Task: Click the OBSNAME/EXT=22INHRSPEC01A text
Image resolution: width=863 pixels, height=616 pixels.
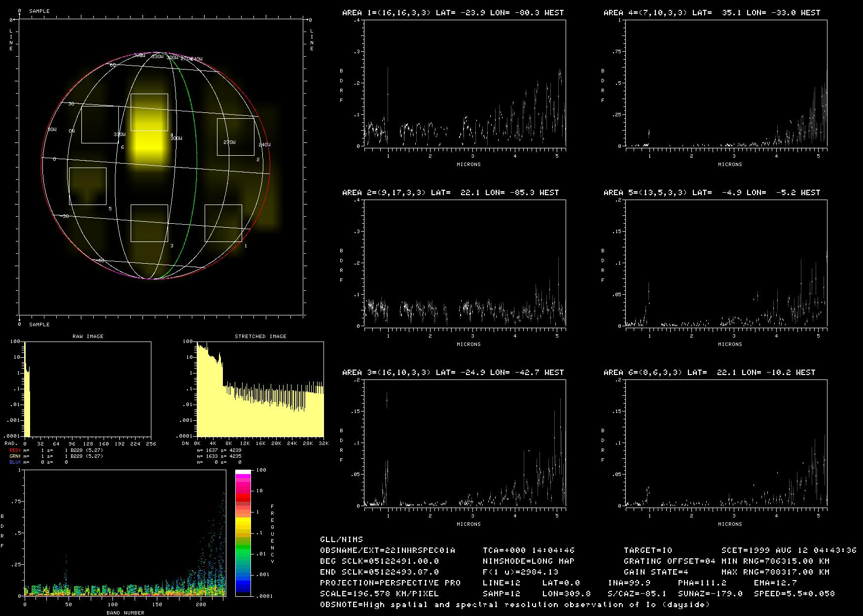Action: coord(388,550)
